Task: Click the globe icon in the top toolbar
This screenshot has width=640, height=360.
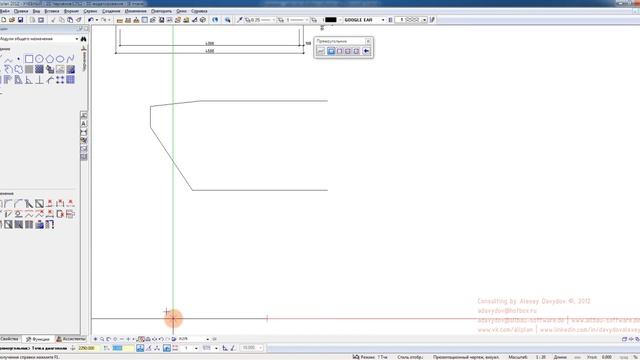Action: pos(215,20)
